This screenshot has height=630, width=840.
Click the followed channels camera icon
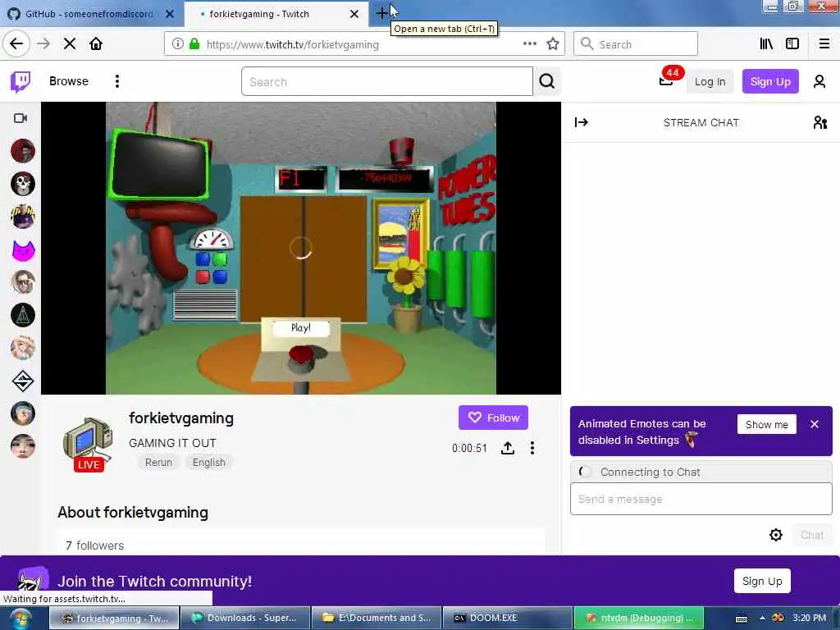21,118
